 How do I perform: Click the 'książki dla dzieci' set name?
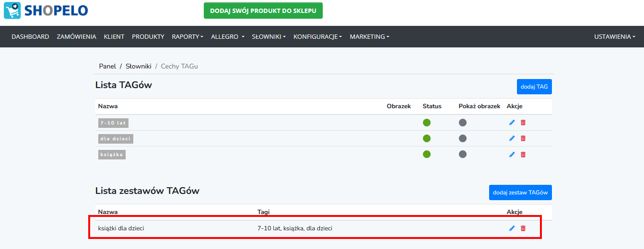(x=121, y=228)
